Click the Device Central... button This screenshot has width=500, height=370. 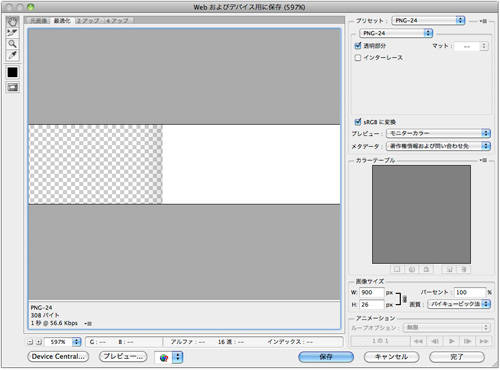[58, 357]
